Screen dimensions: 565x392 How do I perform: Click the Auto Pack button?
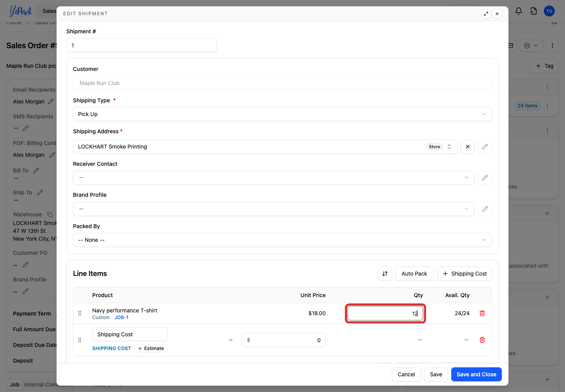[x=414, y=274]
